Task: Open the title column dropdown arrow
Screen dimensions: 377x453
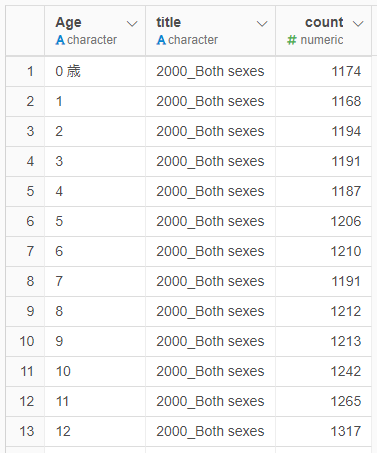Action: click(x=262, y=24)
